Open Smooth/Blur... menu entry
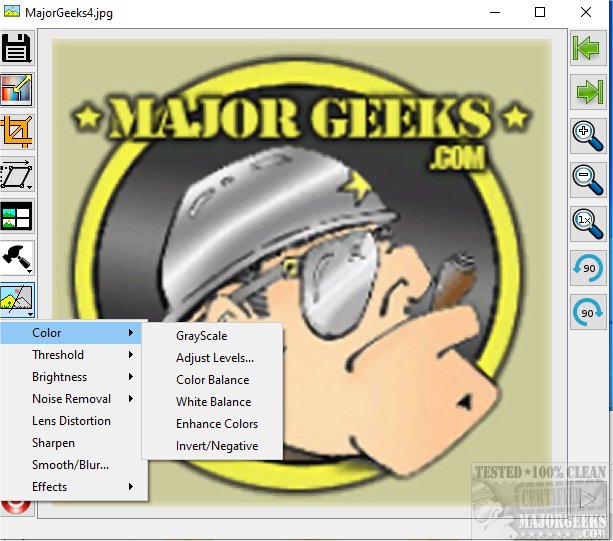 73,465
